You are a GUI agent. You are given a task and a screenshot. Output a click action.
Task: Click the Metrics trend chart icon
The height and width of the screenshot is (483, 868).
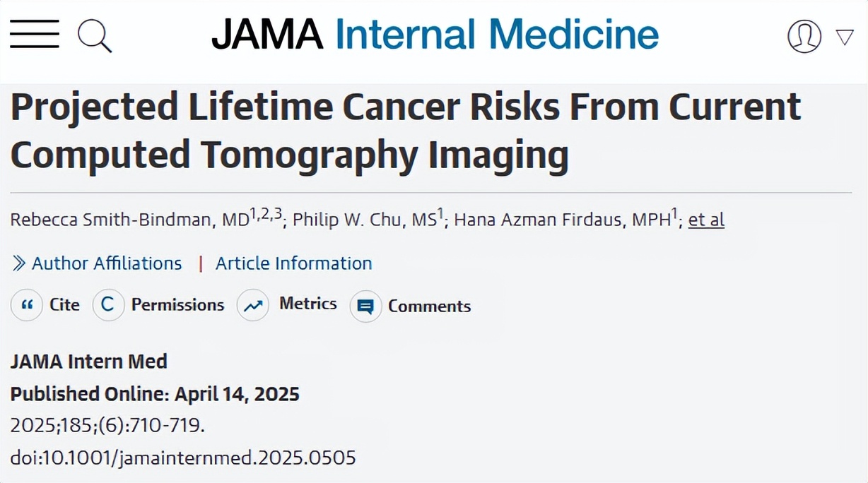(x=253, y=305)
